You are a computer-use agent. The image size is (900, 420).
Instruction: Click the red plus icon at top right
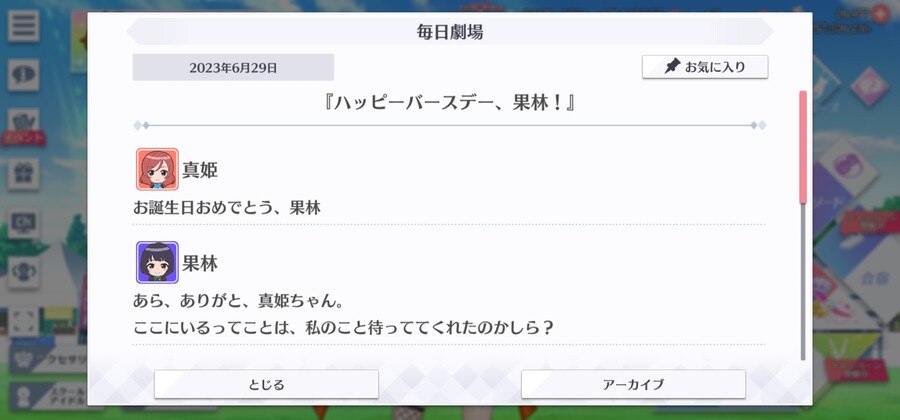pos(880,13)
